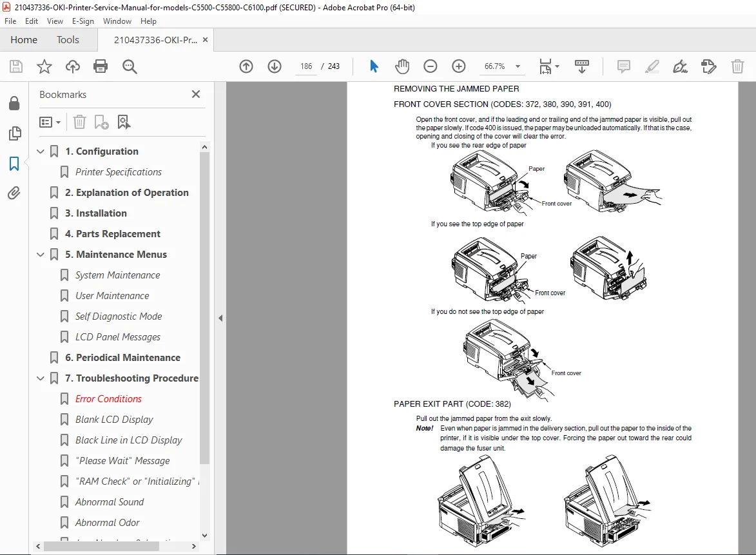Open the File menu
The height and width of the screenshot is (555, 756).
[x=10, y=21]
